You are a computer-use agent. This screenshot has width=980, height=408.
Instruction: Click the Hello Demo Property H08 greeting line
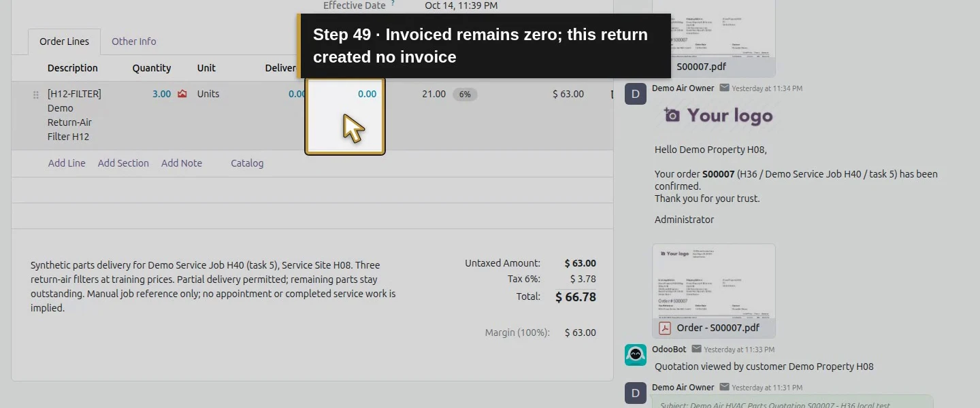tap(710, 150)
